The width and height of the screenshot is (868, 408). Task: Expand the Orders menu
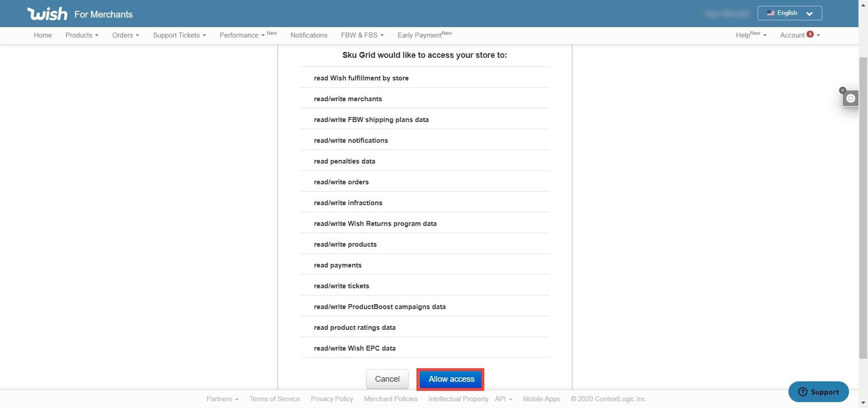click(x=126, y=35)
